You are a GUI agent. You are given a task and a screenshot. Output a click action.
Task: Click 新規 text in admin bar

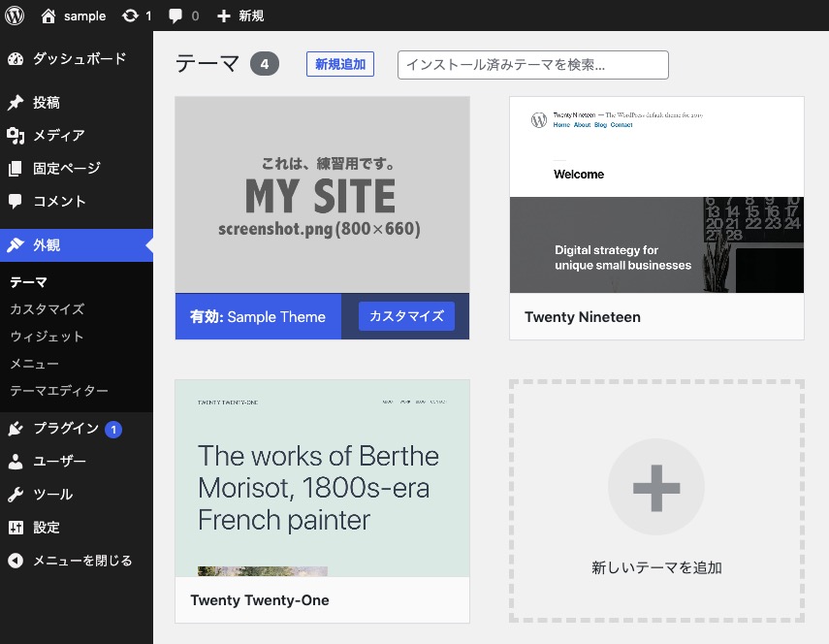251,16
